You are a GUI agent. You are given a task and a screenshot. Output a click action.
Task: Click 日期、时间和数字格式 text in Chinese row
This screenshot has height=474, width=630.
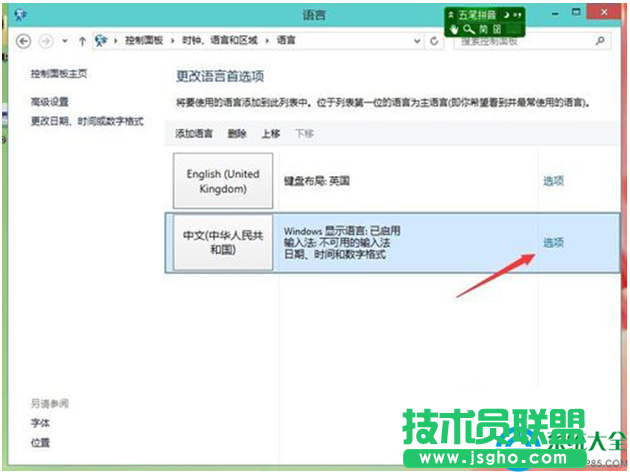tap(335, 254)
